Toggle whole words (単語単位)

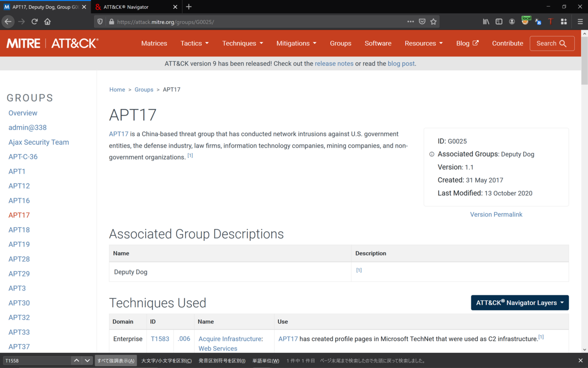point(266,361)
